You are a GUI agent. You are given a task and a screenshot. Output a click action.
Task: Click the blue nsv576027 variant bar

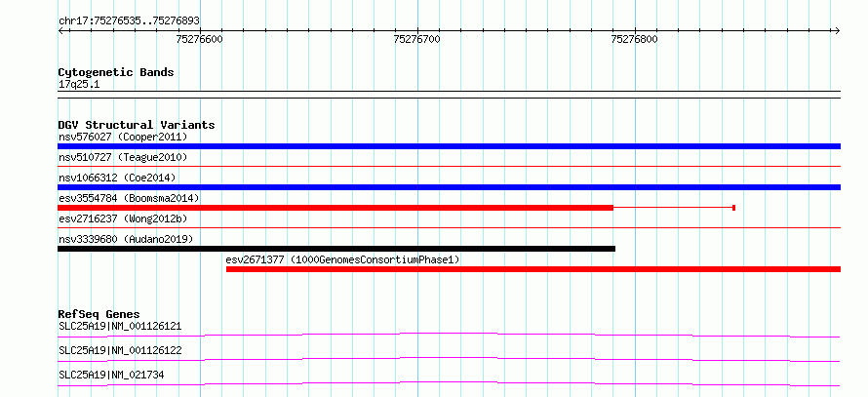pos(449,146)
